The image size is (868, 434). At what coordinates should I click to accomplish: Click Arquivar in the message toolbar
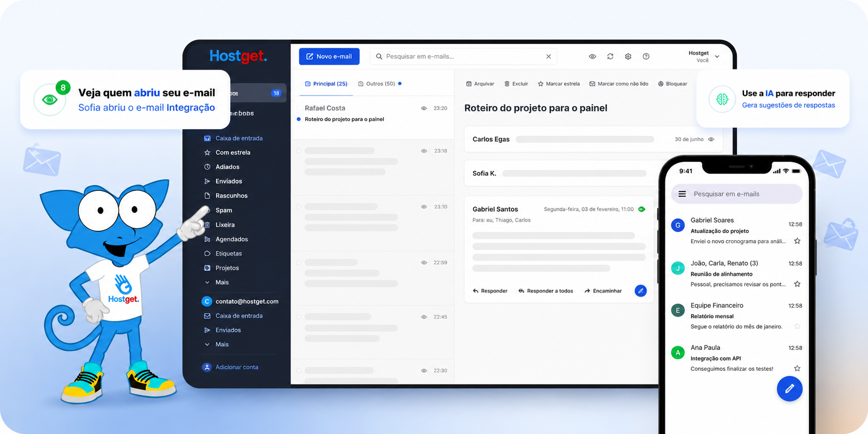480,84
